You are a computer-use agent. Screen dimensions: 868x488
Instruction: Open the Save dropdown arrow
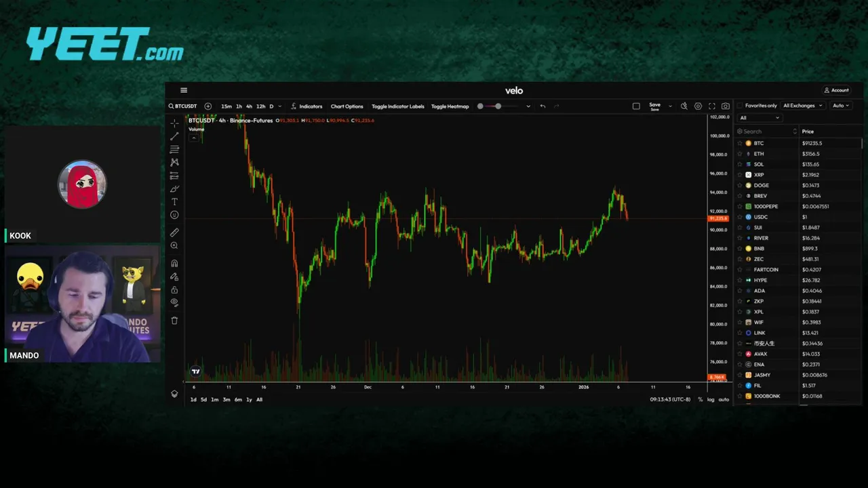click(671, 106)
